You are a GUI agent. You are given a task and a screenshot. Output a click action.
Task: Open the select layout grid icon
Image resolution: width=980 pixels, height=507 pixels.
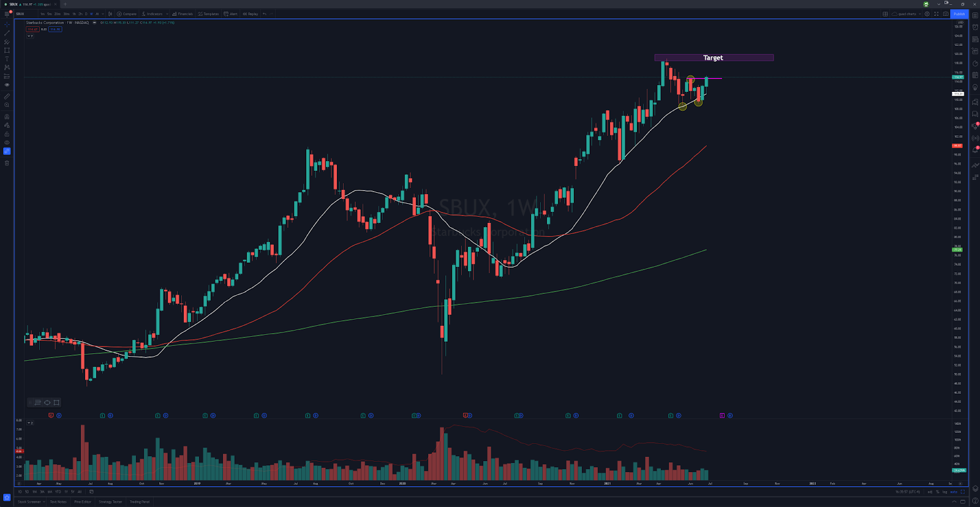[x=885, y=13]
